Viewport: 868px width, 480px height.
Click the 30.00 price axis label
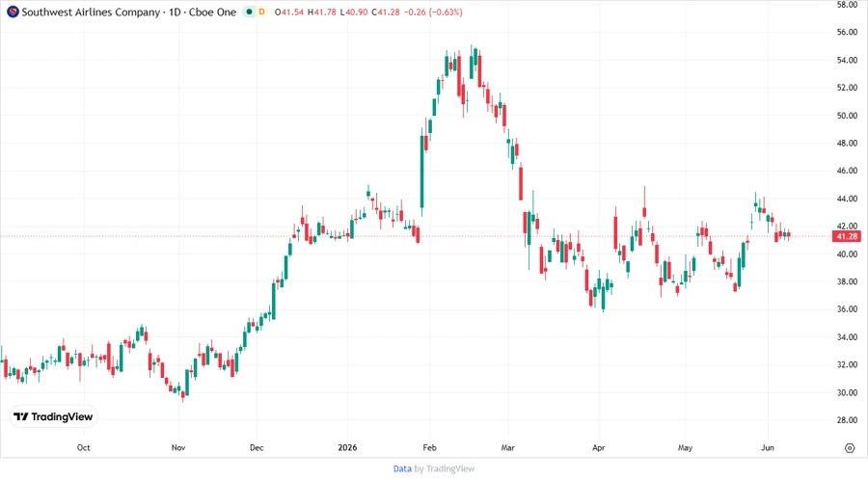847,392
